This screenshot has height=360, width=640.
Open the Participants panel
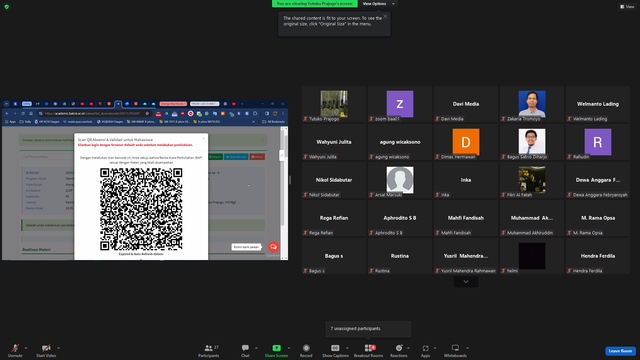coord(209,350)
